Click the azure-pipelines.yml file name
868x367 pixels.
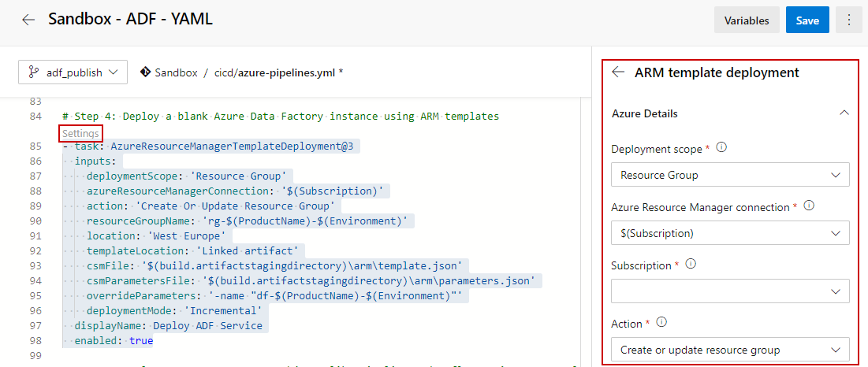(286, 72)
